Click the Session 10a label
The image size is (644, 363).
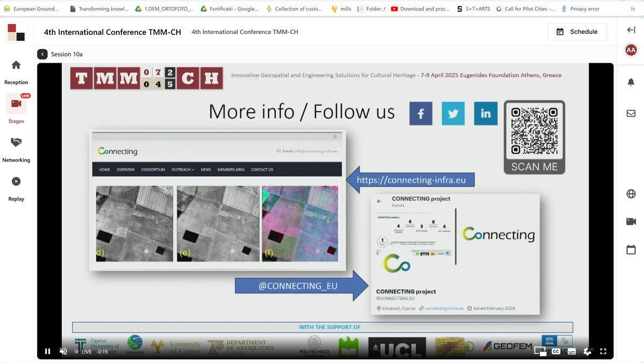[x=67, y=54]
